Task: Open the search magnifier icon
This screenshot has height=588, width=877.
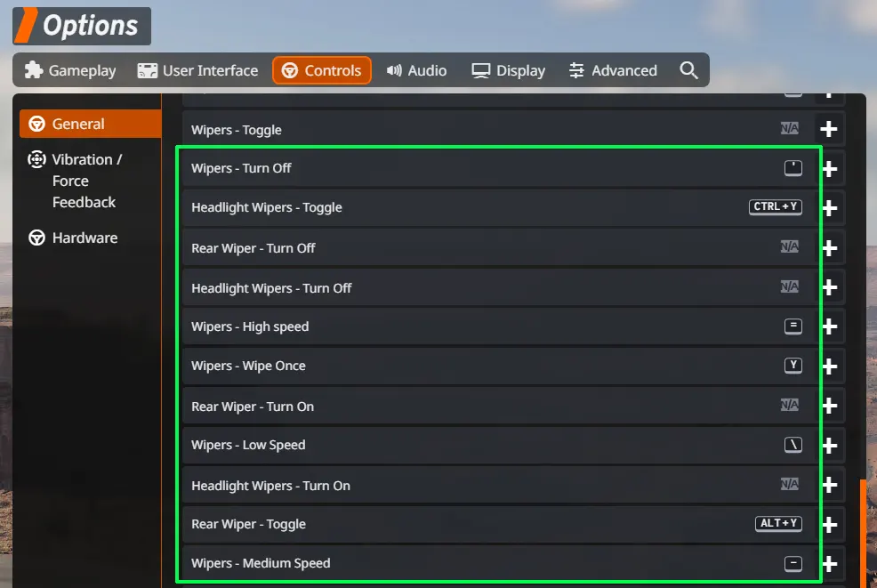Action: (x=688, y=70)
